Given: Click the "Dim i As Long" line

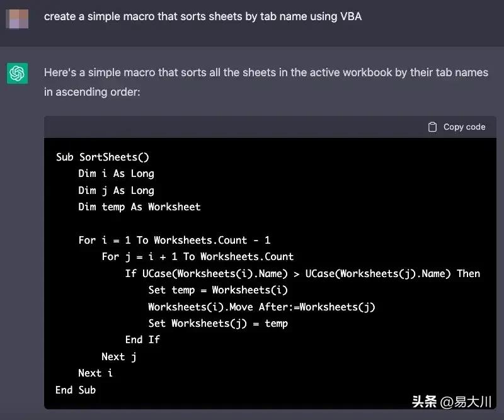Looking at the screenshot, I should coord(116,173).
